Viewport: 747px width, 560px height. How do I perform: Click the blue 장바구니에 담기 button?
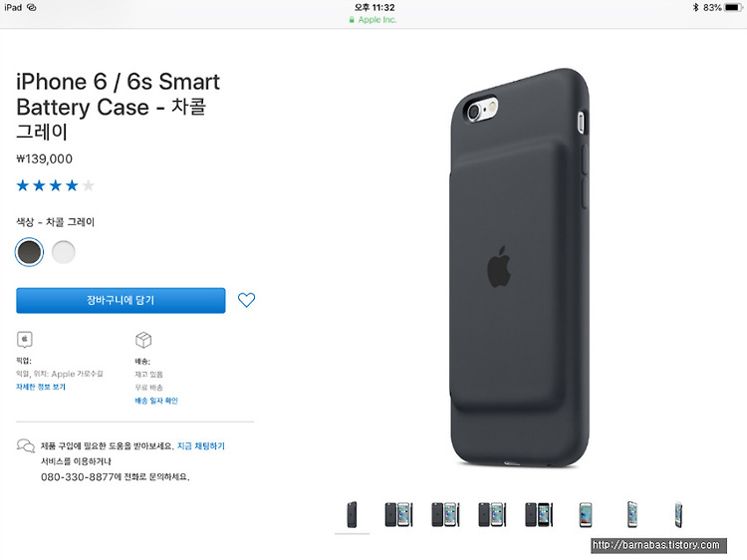point(121,300)
